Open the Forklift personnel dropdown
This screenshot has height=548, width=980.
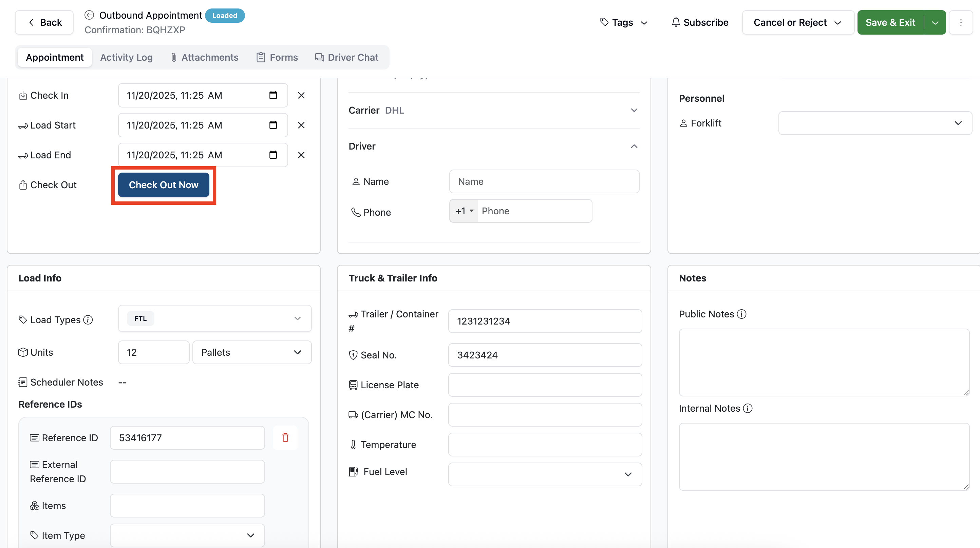point(875,123)
